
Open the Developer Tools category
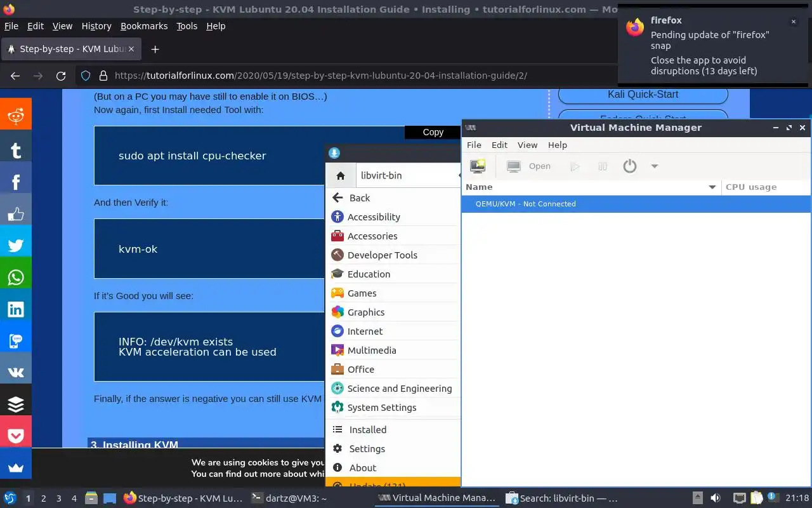pos(393,255)
